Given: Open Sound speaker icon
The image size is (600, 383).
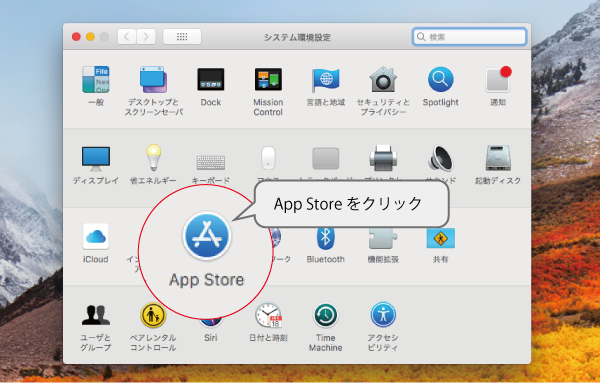Looking at the screenshot, I should click(x=440, y=158).
